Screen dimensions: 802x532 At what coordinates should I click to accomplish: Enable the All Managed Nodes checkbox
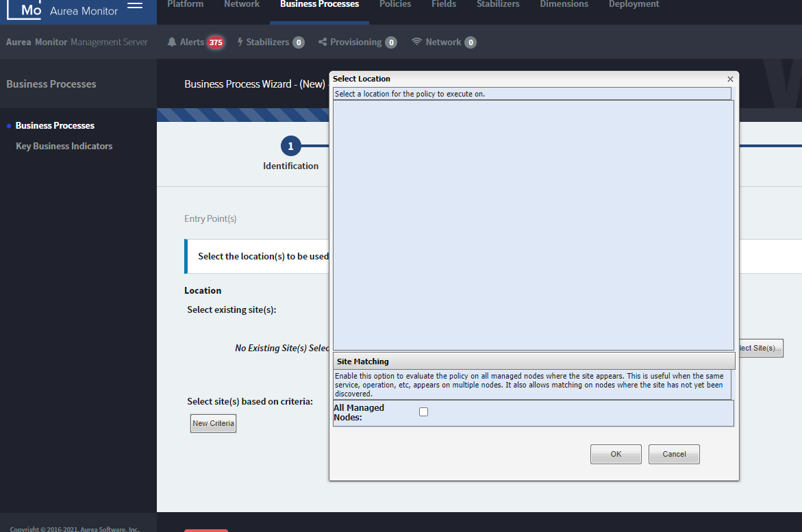point(423,411)
